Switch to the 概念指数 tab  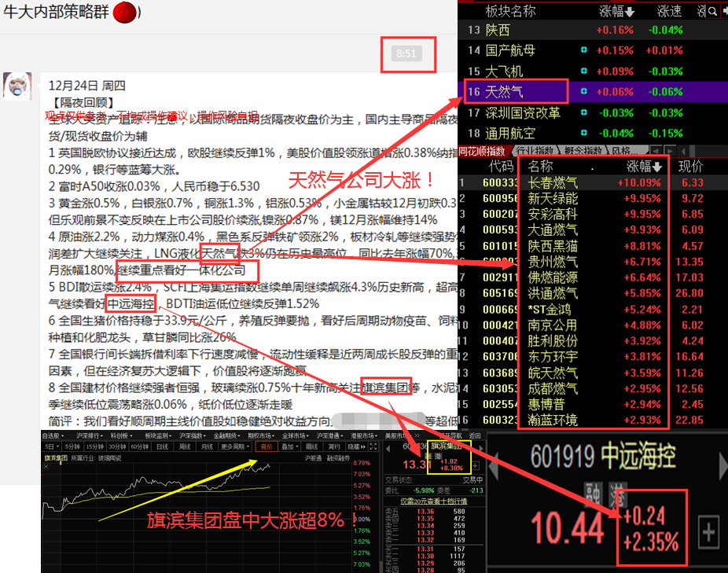(x=583, y=151)
